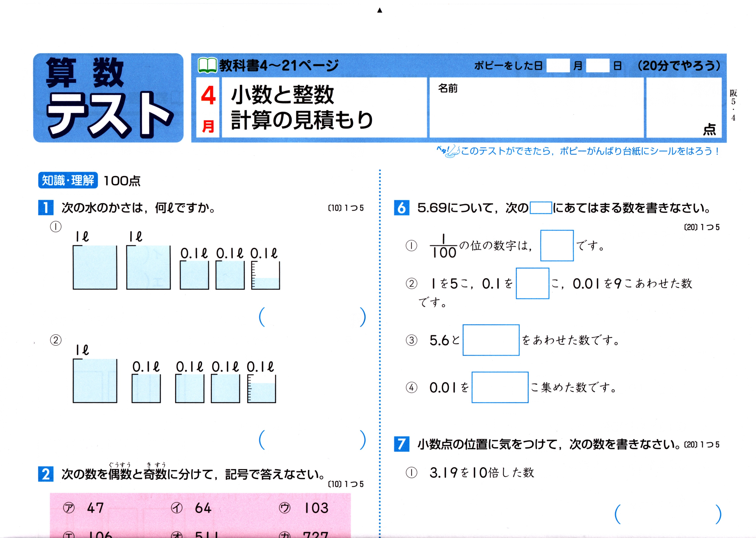Click the blue number 7 question marker

[x=401, y=444]
